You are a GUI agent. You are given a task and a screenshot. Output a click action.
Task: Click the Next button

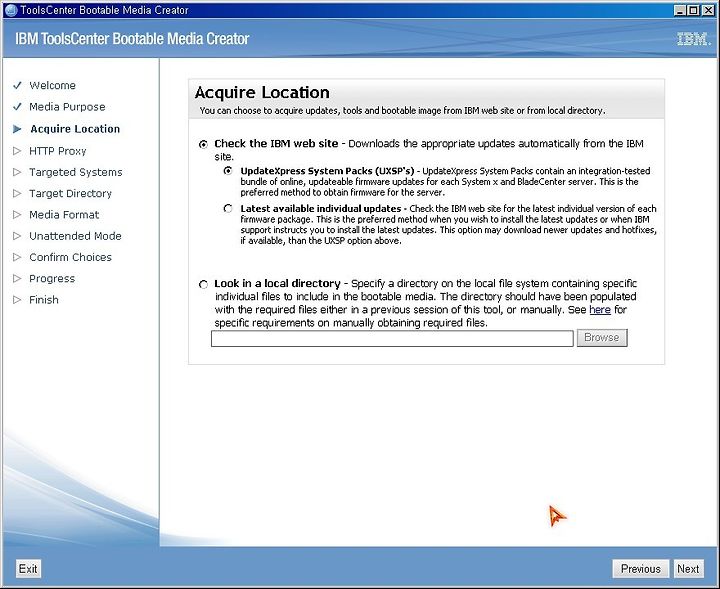coord(688,569)
